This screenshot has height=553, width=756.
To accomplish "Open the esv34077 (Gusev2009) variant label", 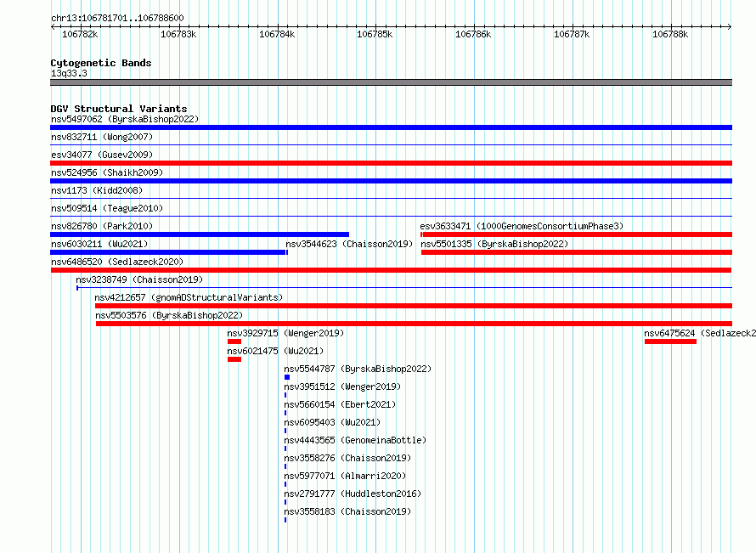I will click(102, 155).
